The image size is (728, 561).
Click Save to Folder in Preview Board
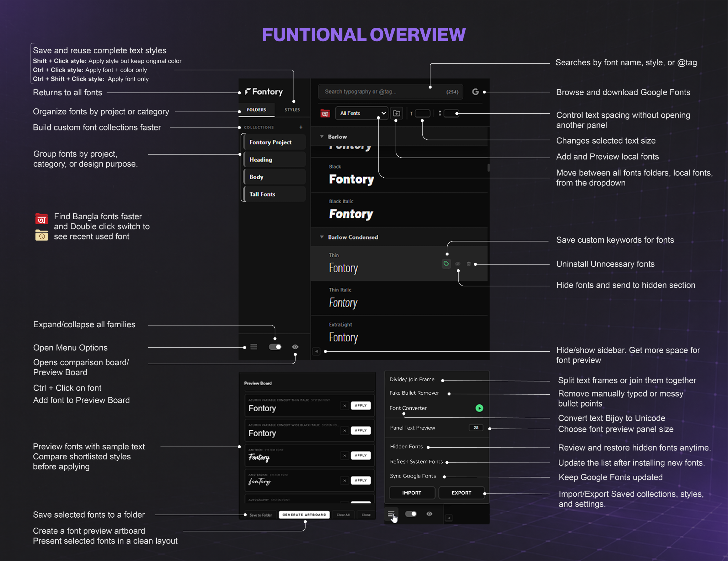[261, 515]
